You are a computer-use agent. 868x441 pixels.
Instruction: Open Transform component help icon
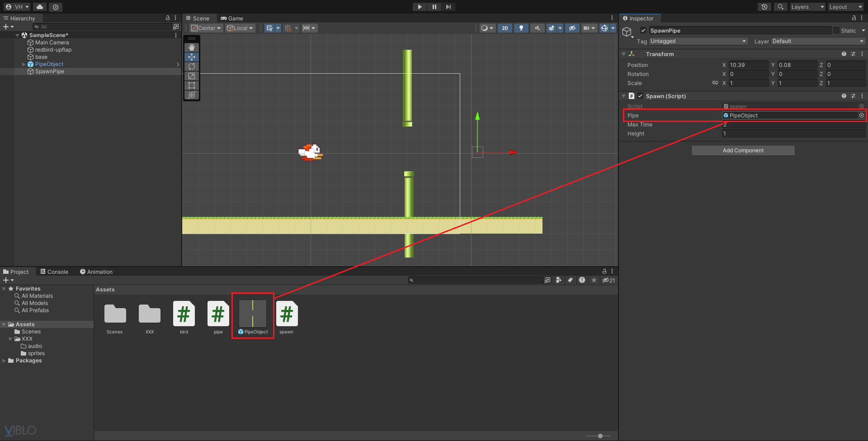844,54
